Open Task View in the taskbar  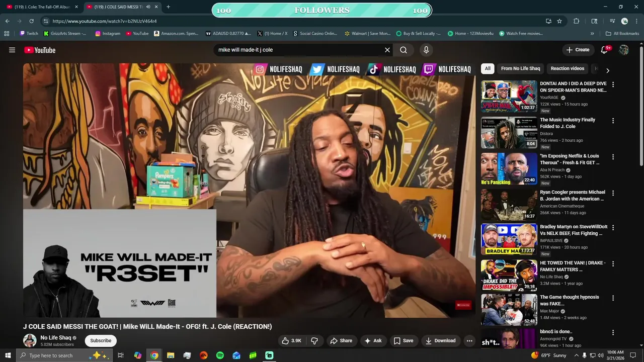tap(121, 355)
